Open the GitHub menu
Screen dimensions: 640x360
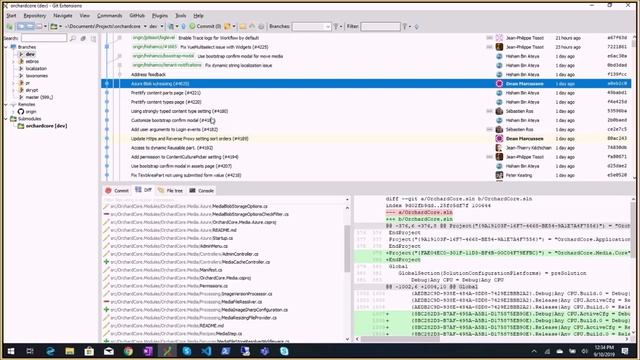point(137,16)
